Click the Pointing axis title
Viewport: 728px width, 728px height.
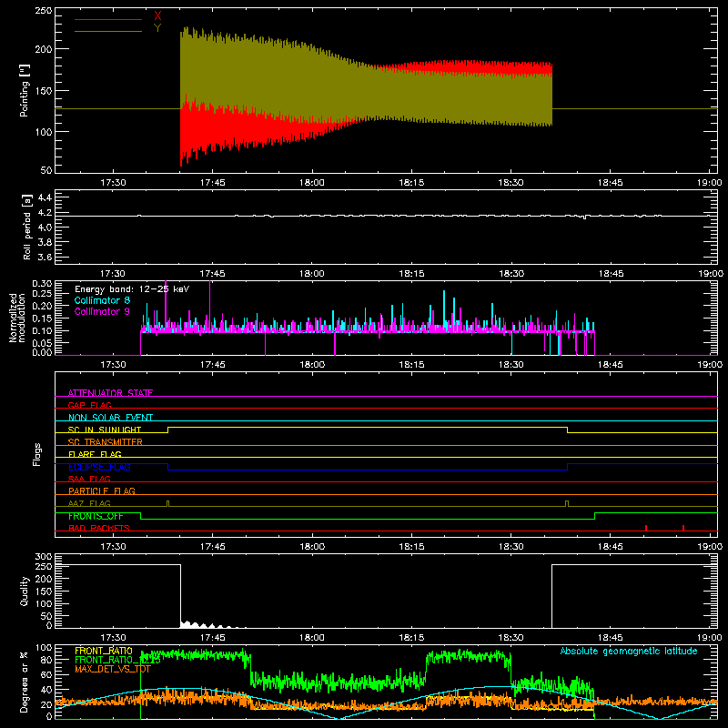click(x=25, y=90)
